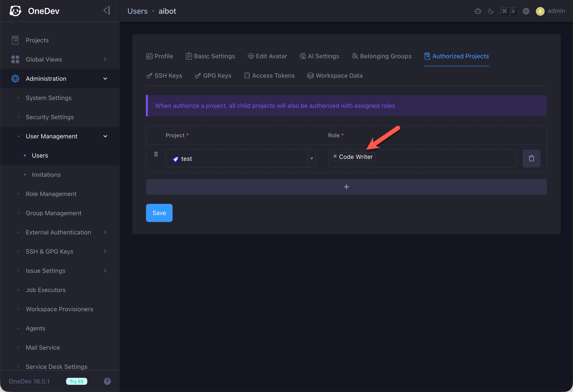Click the Global Views grid icon
This screenshot has width=573, height=392.
[15, 59]
